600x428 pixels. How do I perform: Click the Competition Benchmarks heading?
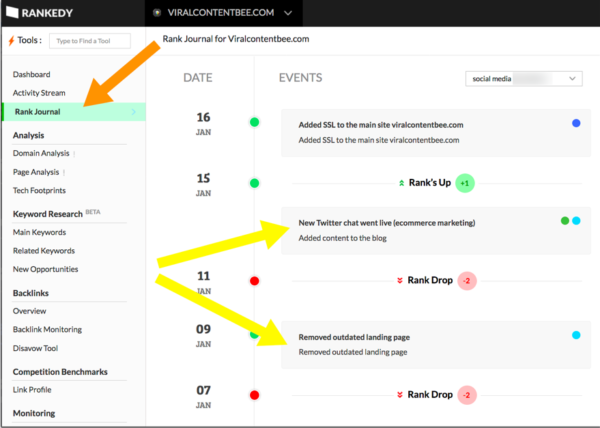pos(60,372)
